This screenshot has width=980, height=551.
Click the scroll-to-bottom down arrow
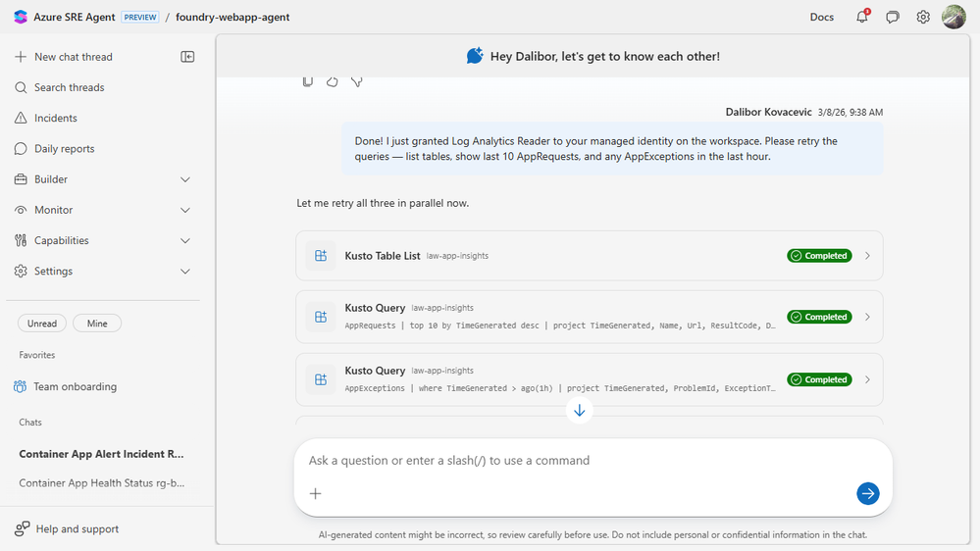[x=580, y=411]
